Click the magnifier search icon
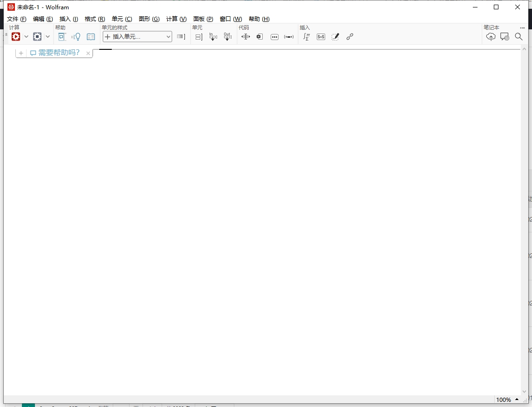532x407 pixels. pos(518,37)
